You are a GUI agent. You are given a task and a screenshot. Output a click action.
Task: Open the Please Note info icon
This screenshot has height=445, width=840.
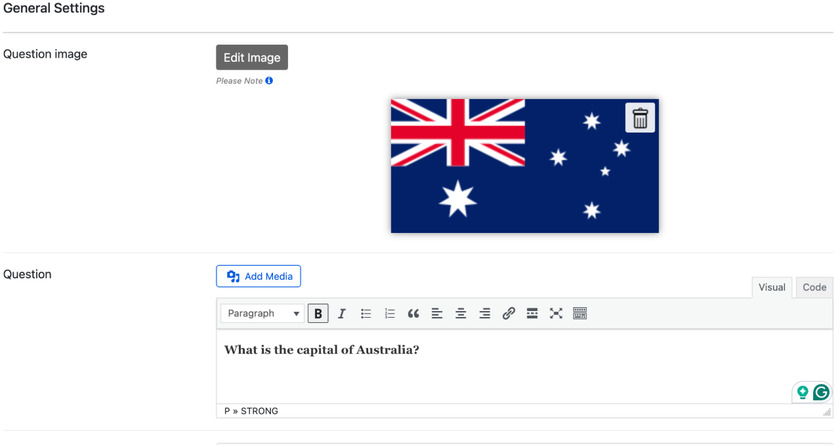tap(269, 81)
